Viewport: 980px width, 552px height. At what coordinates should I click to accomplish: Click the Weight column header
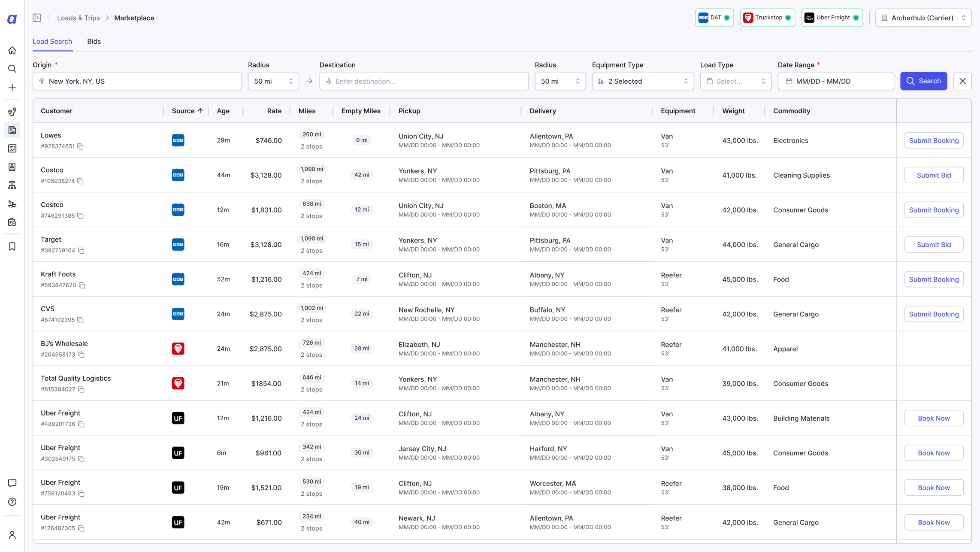733,111
